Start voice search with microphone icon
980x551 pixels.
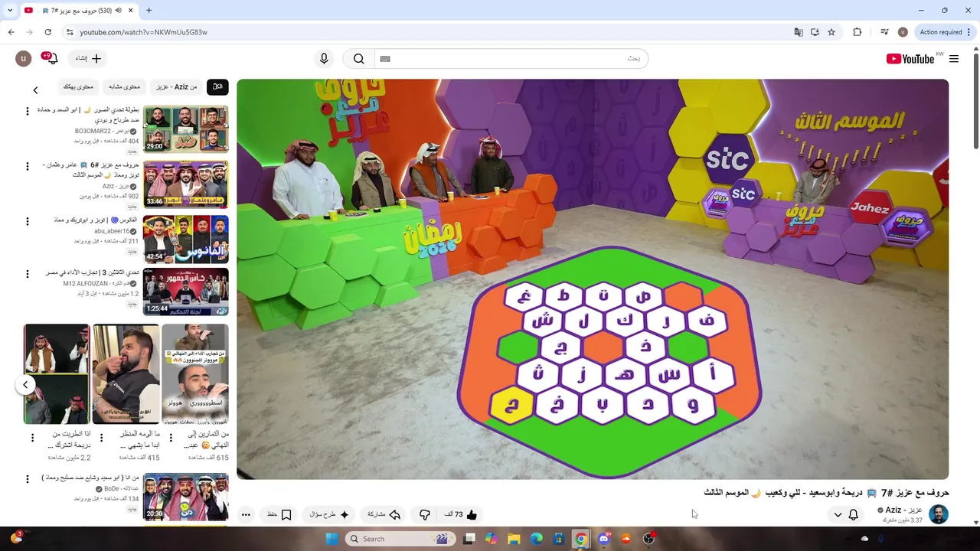(324, 59)
